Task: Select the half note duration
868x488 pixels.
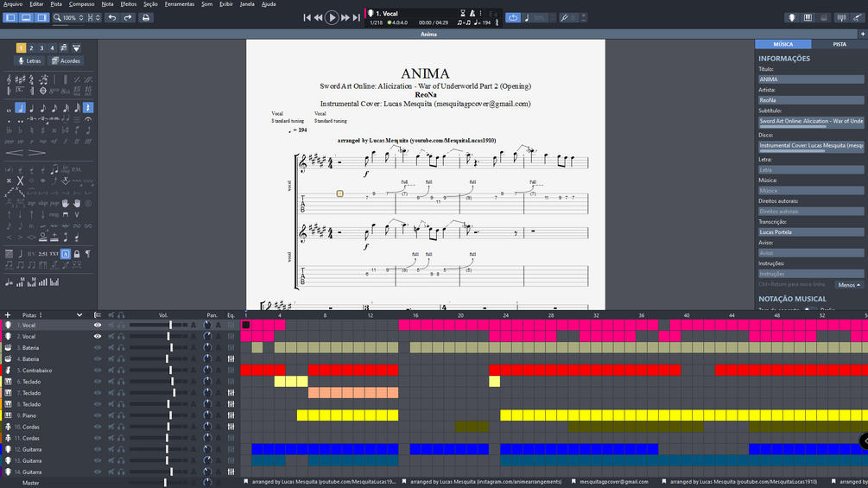Action: point(20,108)
